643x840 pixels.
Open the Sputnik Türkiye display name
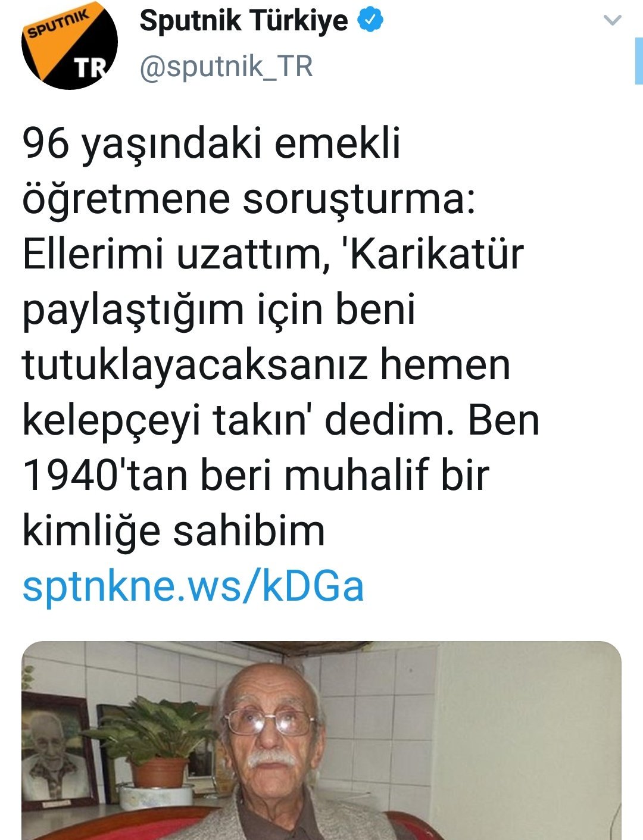[244, 21]
